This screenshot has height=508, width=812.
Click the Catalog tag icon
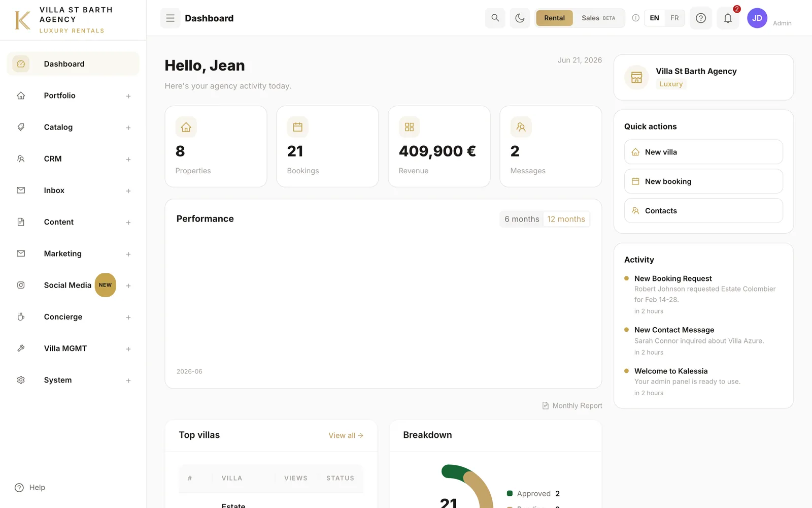(x=21, y=127)
